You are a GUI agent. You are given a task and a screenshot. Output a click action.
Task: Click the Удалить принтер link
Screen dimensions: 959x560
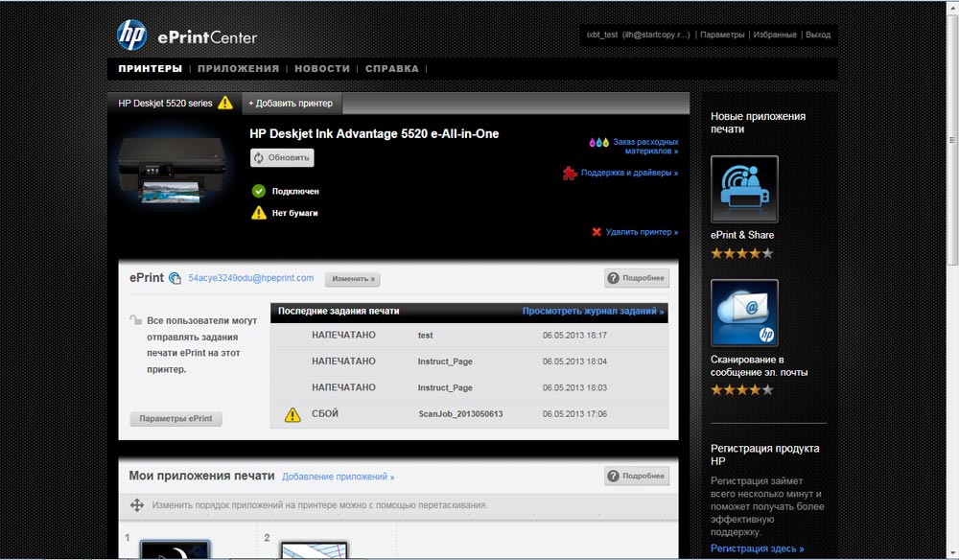coord(642,232)
